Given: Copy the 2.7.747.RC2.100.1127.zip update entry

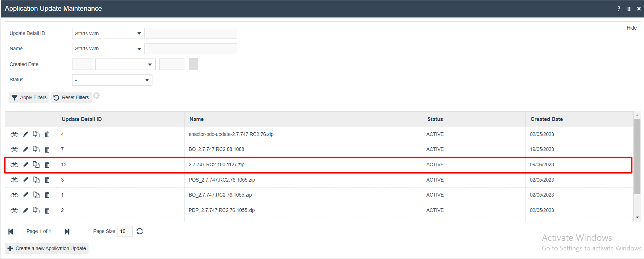Looking at the screenshot, I should 36,164.
